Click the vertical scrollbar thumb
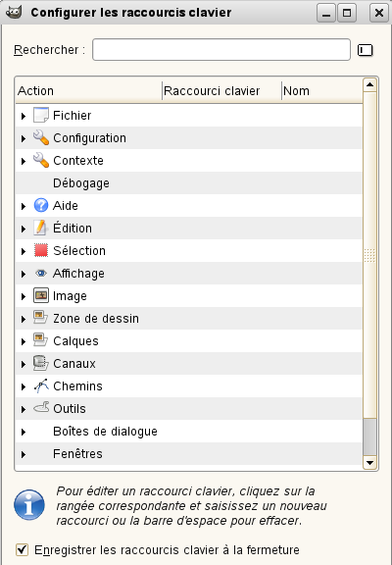This screenshot has height=565, width=392. 369,255
